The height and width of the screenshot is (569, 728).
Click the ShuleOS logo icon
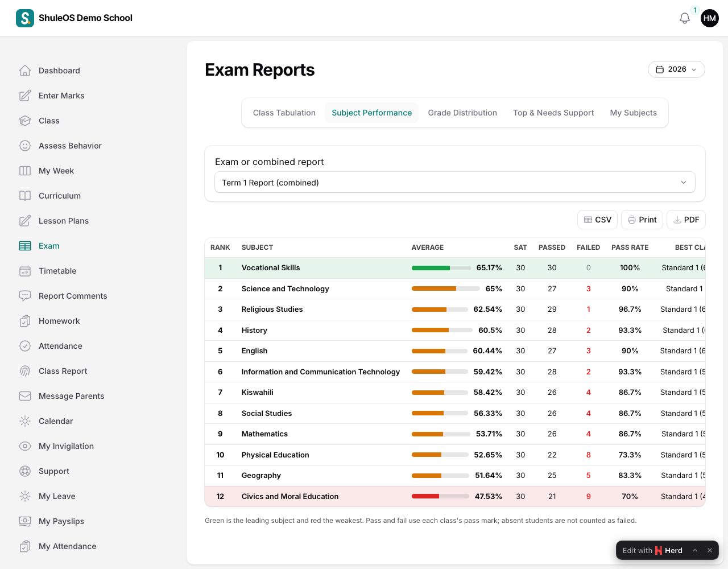(x=25, y=18)
